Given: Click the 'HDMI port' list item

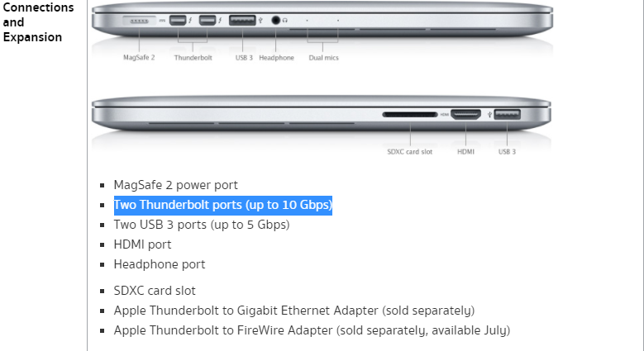Looking at the screenshot, I should [142, 244].
